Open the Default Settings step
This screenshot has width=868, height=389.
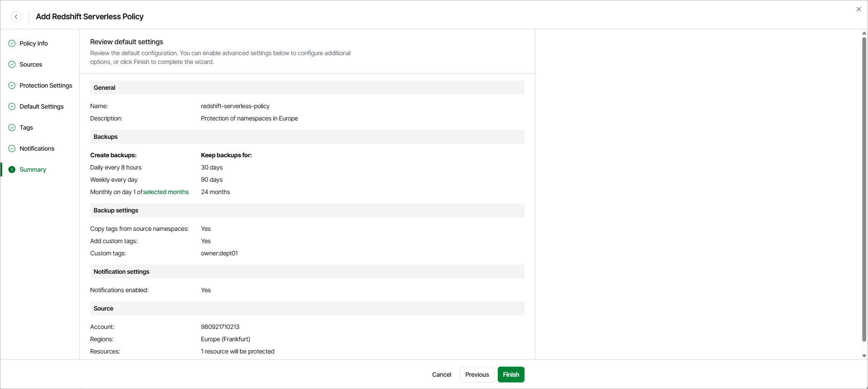[42, 106]
